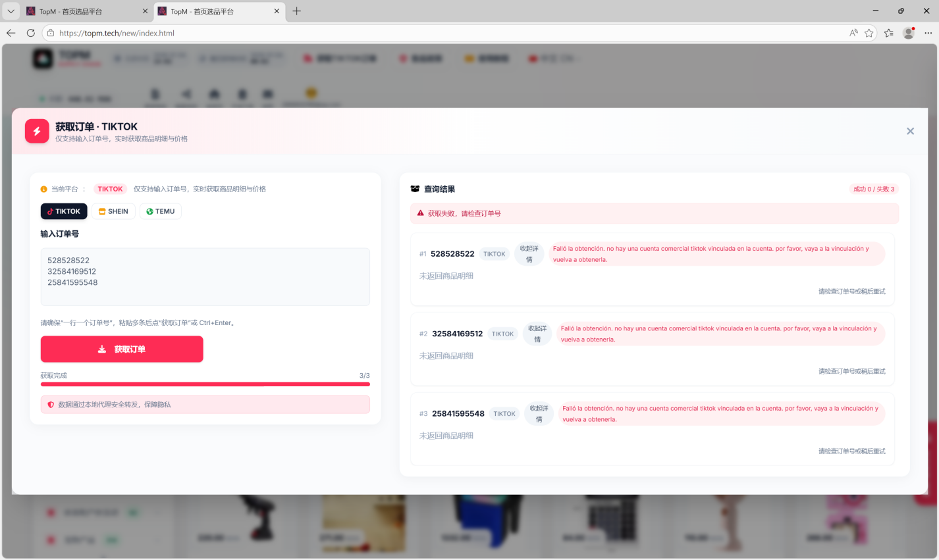Click the 数据通过本地代理安全转发 notice

(x=205, y=405)
